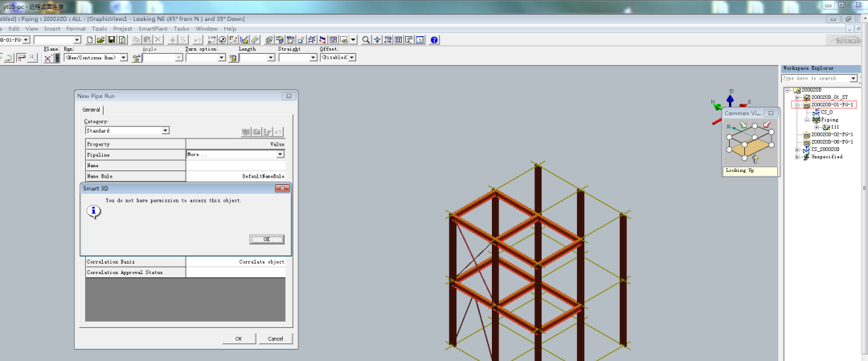
Task: Click the Copy toolbar icon
Action: (x=136, y=40)
